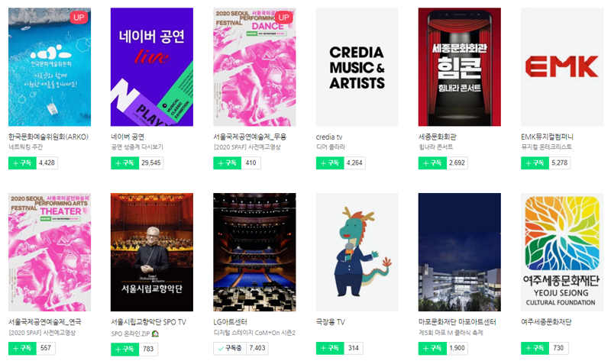
Task: Open the 세종문화회관 힘콘 poster thumbnail
Action: click(x=460, y=67)
